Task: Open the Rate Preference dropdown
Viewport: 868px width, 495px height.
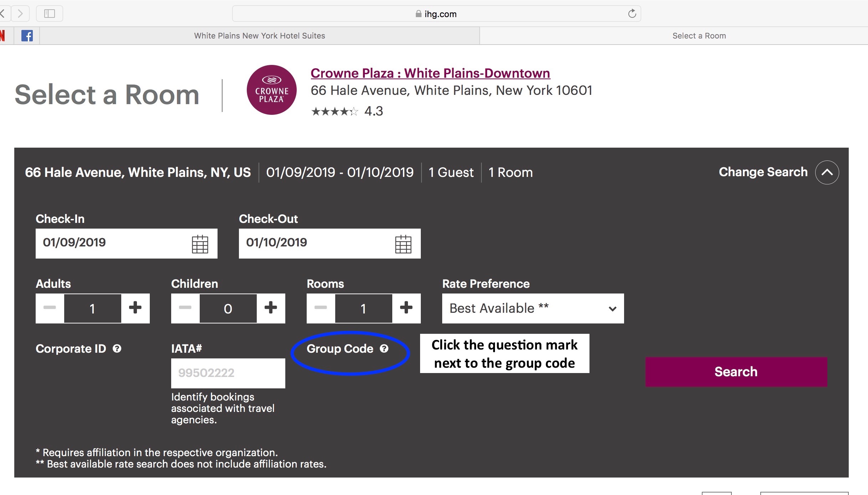Action: (x=533, y=308)
